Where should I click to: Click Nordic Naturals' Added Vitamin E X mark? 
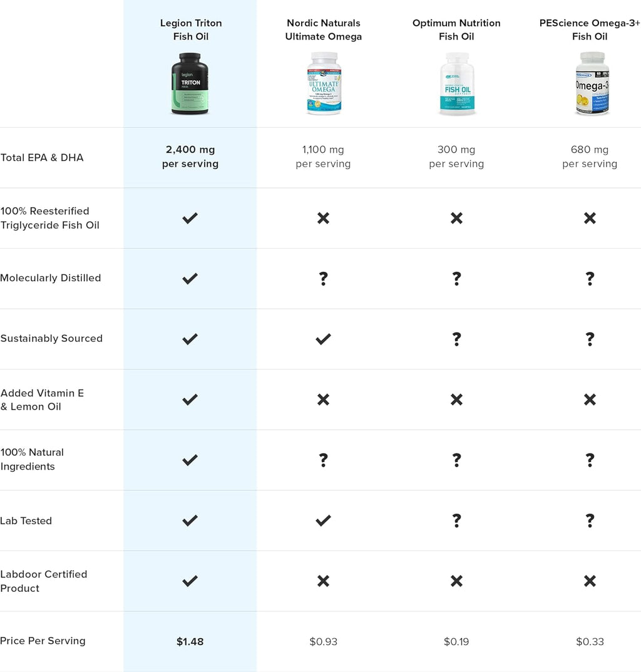tap(324, 400)
